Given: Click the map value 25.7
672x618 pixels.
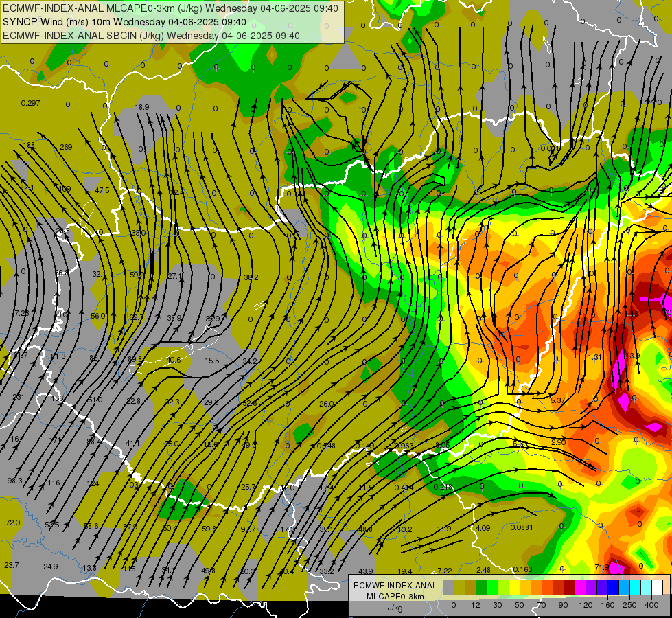Looking at the screenshot, I should (248, 487).
